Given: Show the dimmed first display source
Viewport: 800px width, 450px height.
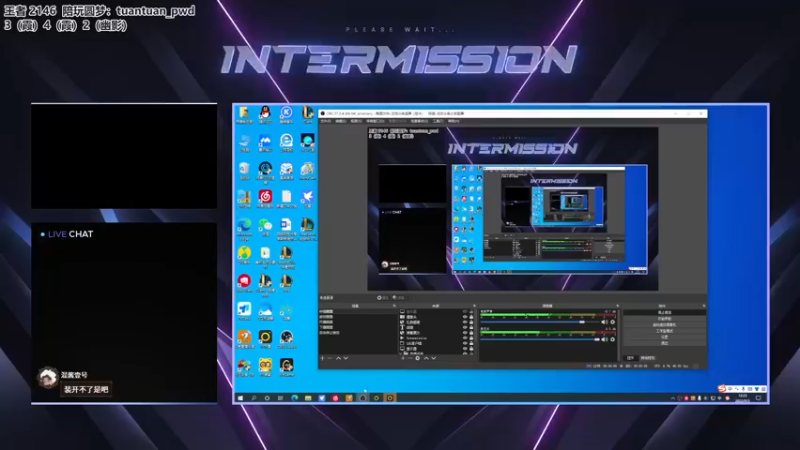Looking at the screenshot, I should pyautogui.click(x=465, y=311).
